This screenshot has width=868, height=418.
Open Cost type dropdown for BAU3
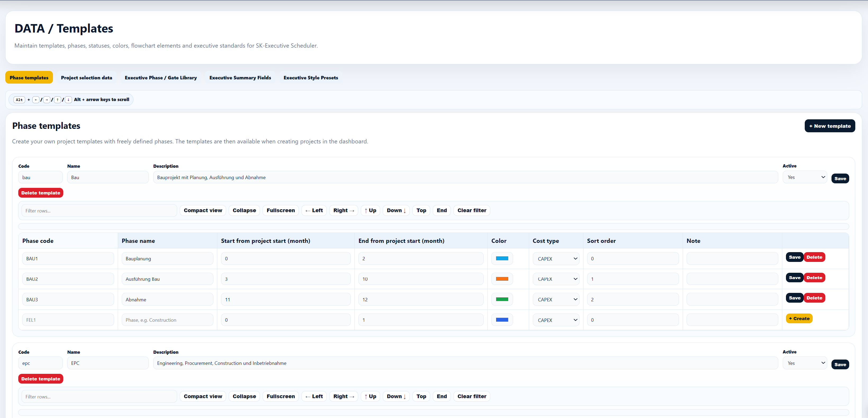[x=556, y=299]
